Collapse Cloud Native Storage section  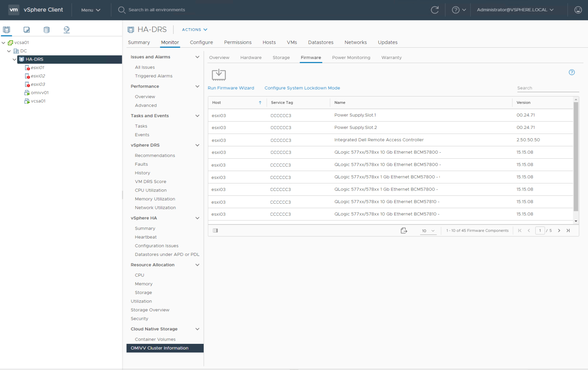tap(197, 329)
